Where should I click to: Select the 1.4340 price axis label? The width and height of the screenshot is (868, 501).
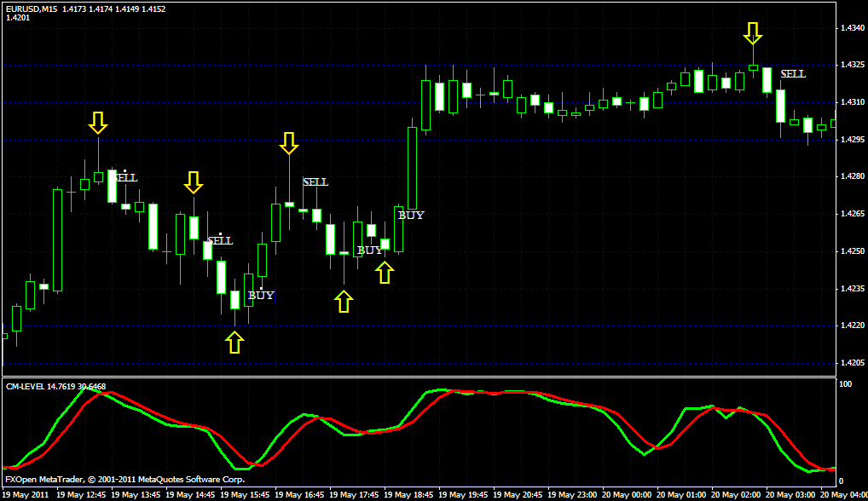point(853,27)
